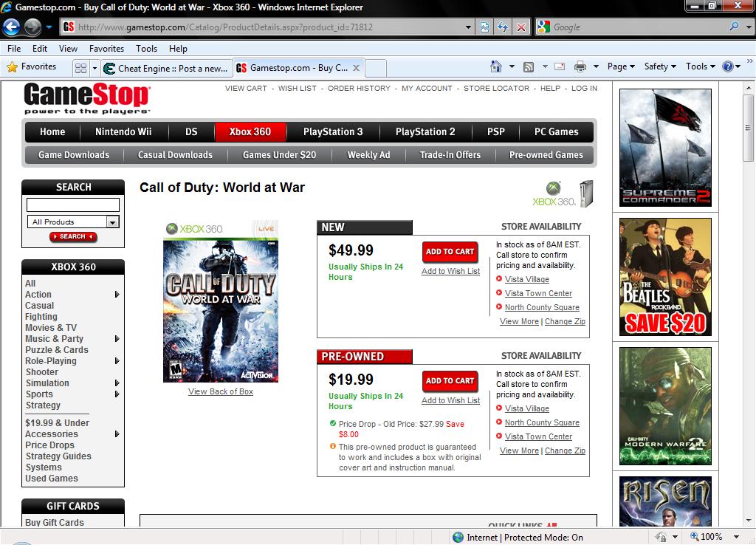The image size is (756, 545).
Task: Open a new blank tab
Action: 376,68
